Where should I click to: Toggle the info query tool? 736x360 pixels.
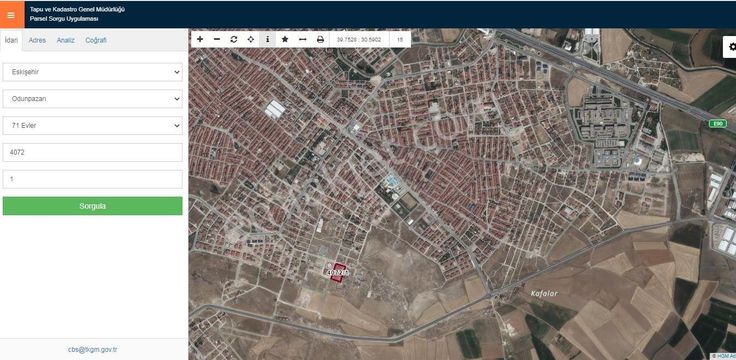[268, 39]
